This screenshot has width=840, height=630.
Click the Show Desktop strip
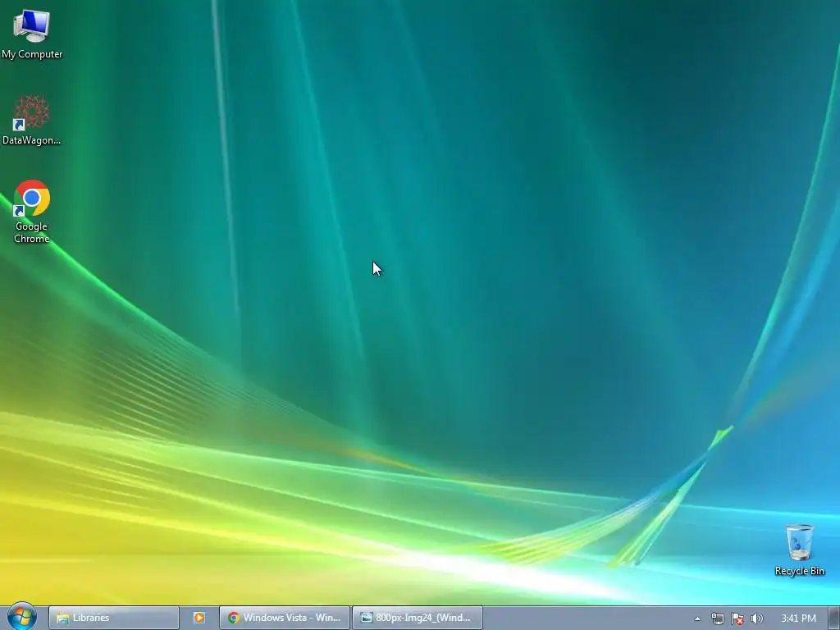[834, 618]
